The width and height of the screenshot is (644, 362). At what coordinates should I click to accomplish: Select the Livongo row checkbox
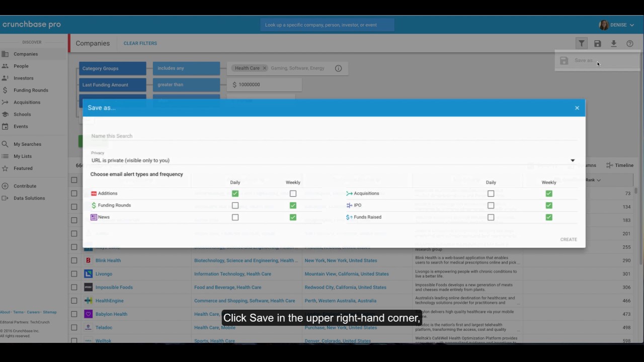coord(74,274)
